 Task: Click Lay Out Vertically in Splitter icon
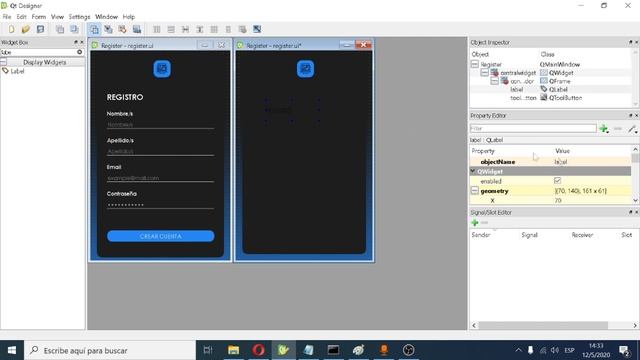[200, 29]
